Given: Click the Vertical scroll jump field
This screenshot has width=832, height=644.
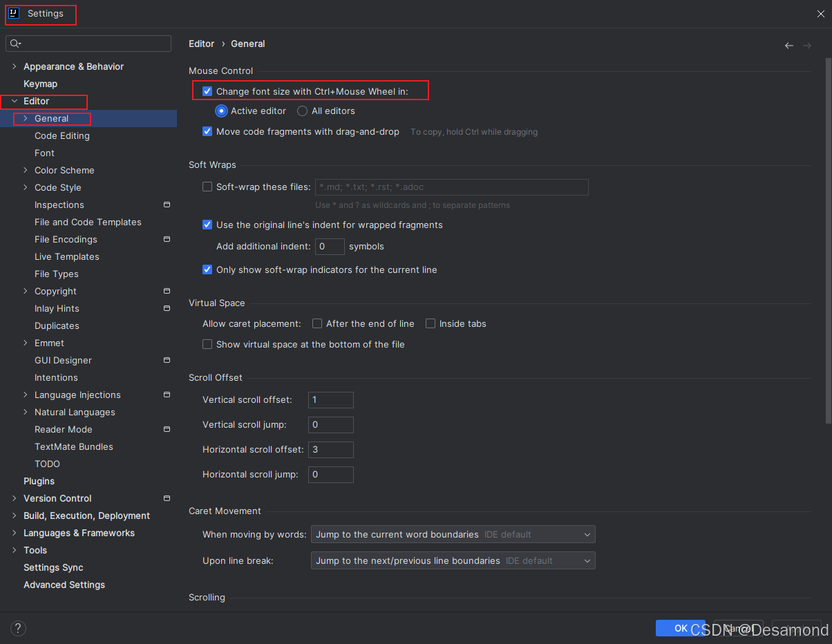Looking at the screenshot, I should 331,424.
